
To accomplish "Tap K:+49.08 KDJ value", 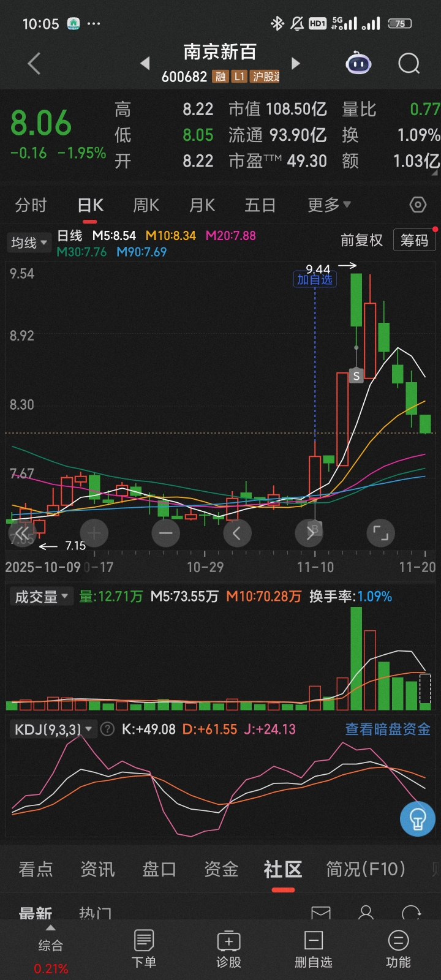I will tap(149, 729).
